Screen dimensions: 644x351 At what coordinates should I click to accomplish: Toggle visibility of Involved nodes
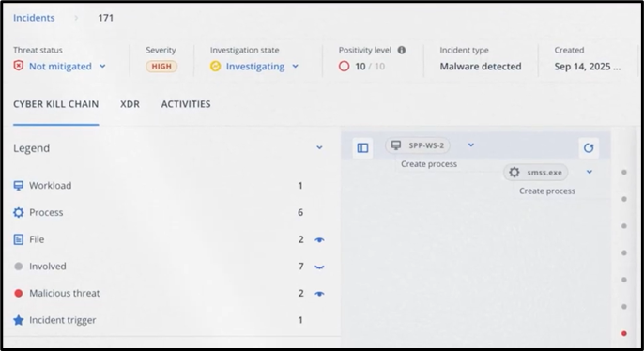[319, 267]
